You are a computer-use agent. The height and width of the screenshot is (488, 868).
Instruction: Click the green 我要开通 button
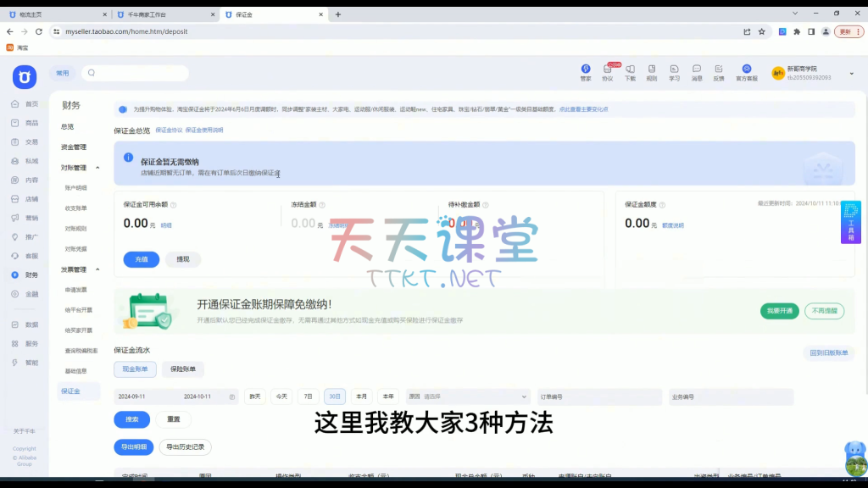[780, 311]
